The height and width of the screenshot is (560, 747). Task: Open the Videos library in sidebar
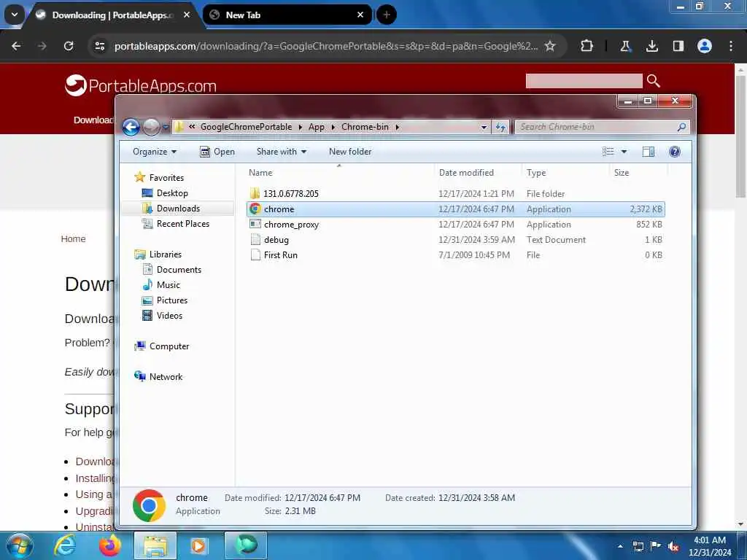[169, 316]
